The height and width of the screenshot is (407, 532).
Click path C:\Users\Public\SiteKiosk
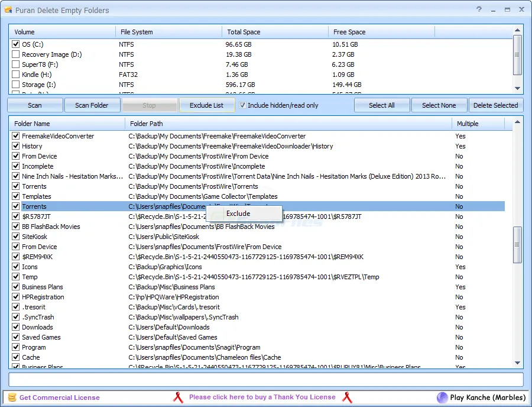164,237
